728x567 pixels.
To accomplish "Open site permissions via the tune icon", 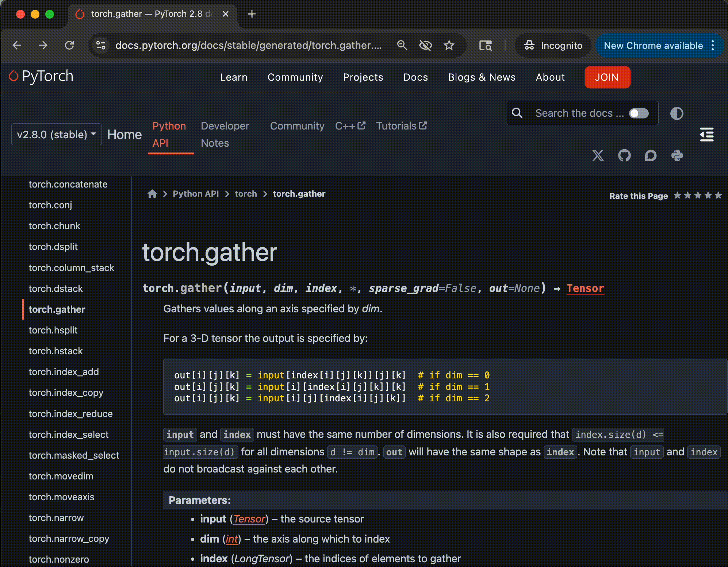I will coord(101,45).
